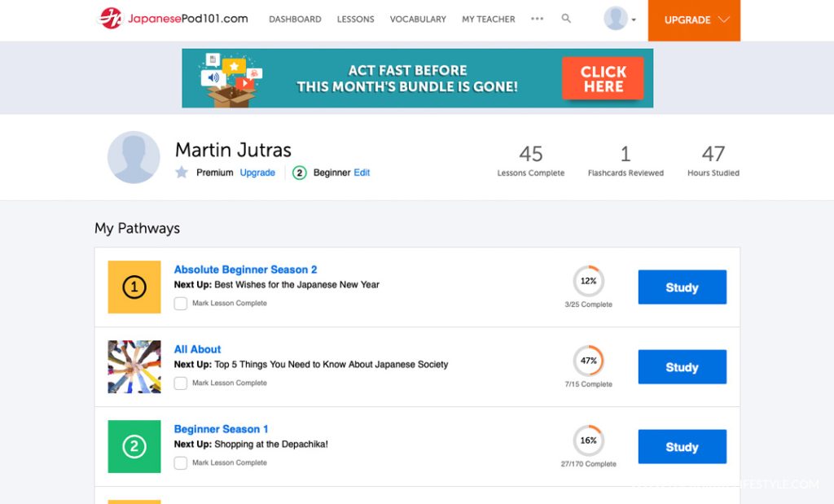Click the 45 Lessons Complete stat
This screenshot has height=504, width=834.
click(x=531, y=160)
